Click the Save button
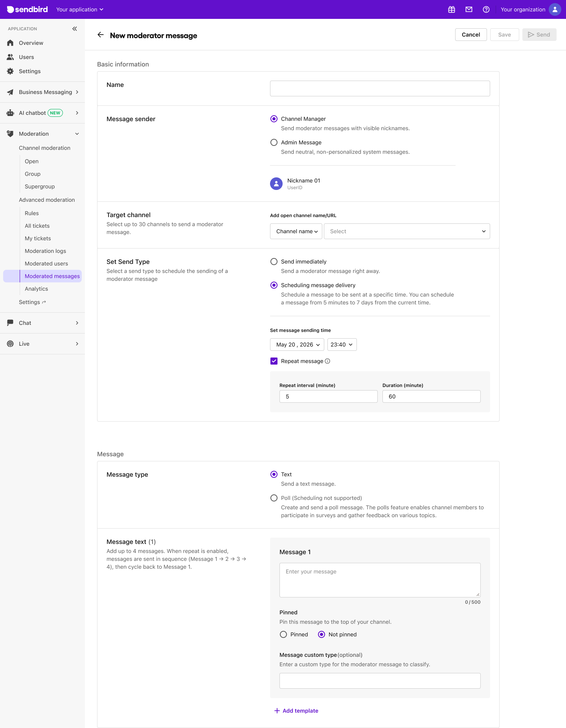Viewport: 566px width, 728px height. point(505,35)
